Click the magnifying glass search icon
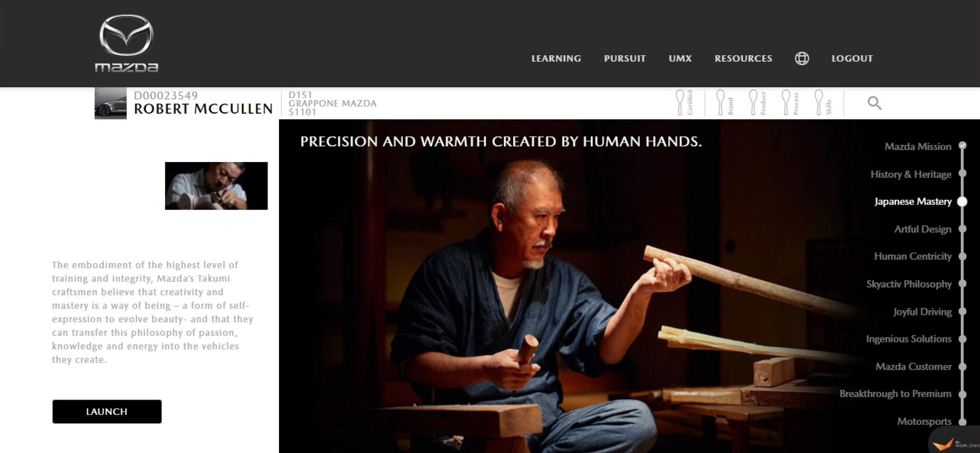 pos(874,103)
